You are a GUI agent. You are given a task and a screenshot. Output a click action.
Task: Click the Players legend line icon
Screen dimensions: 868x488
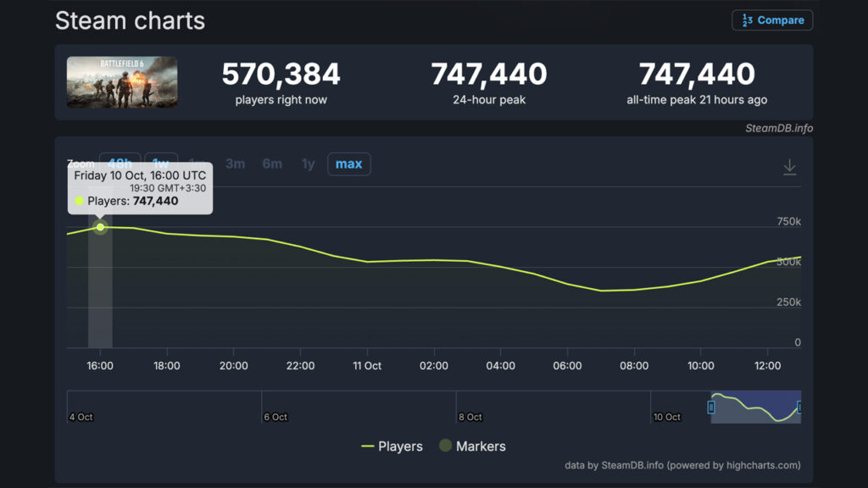click(x=368, y=446)
